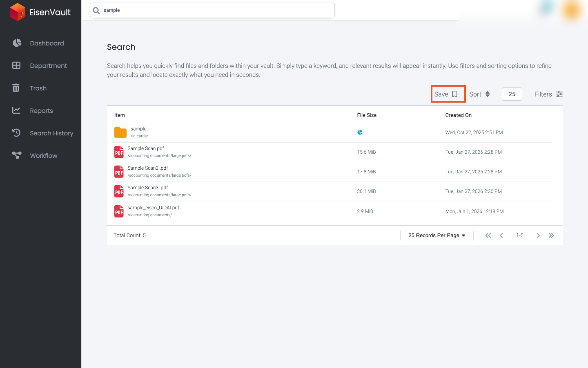Click the EisenVault cube logo
The width and height of the screenshot is (588, 368).
click(18, 12)
